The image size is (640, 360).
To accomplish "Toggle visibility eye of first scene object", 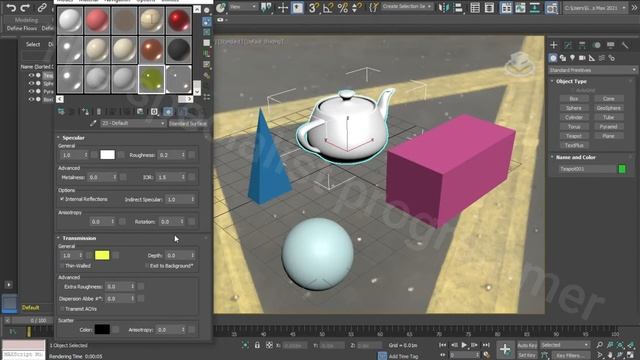I will 31,76.
